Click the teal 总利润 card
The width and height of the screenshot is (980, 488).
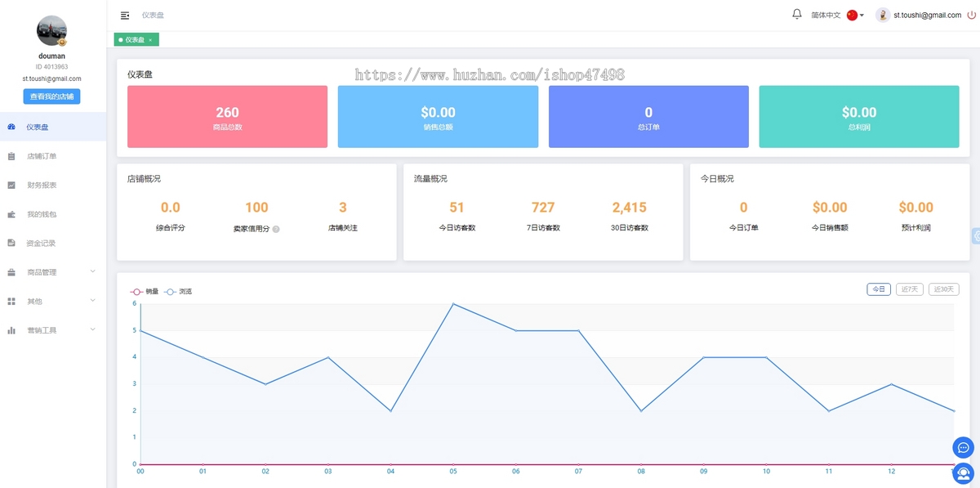click(859, 117)
